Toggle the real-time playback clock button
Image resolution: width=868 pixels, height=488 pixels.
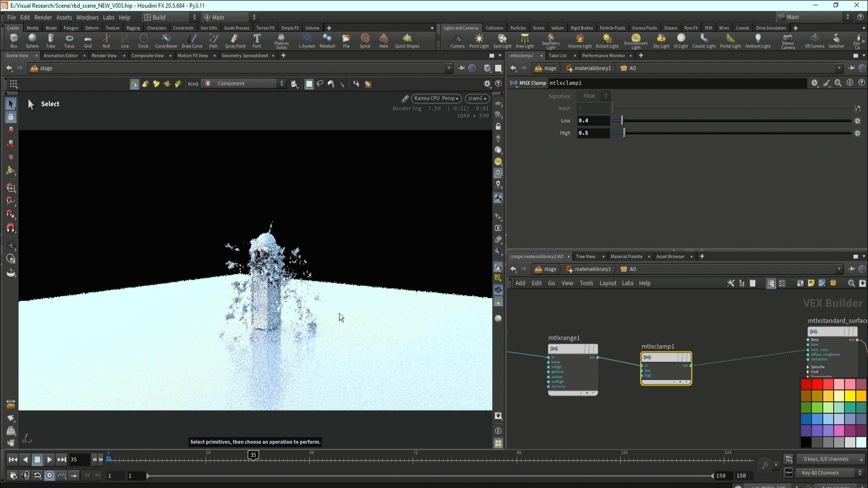click(x=50, y=475)
